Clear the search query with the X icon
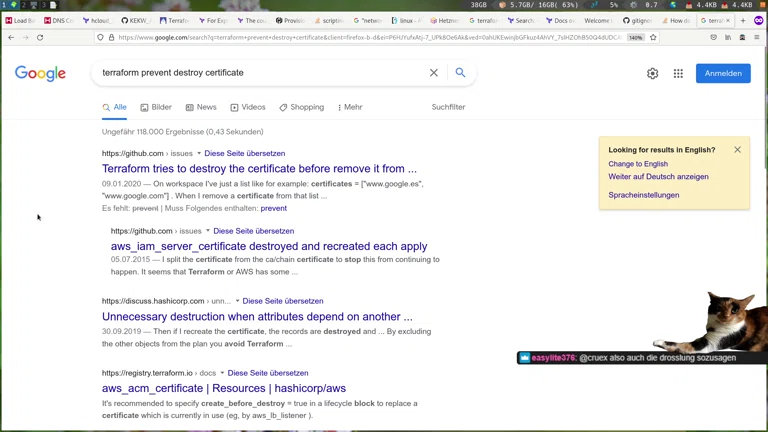This screenshot has height=432, width=768. click(x=434, y=73)
